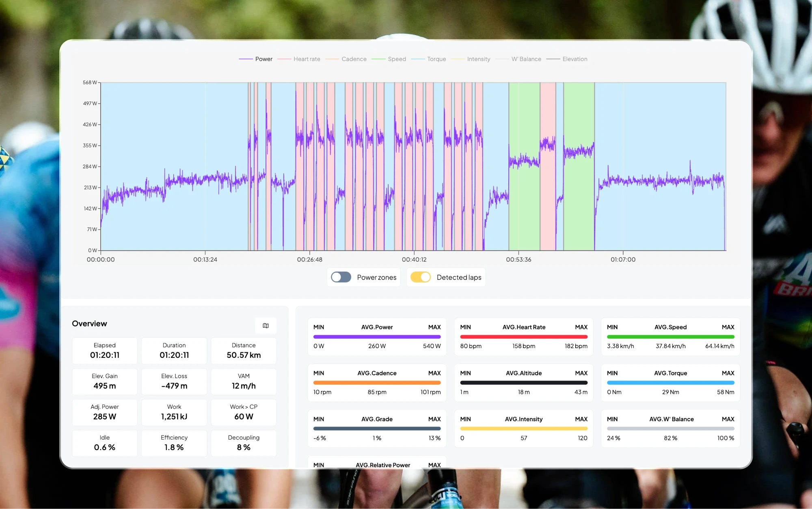This screenshot has height=509, width=812.
Task: Click the 00:26:48 time axis marker
Action: tap(309, 259)
